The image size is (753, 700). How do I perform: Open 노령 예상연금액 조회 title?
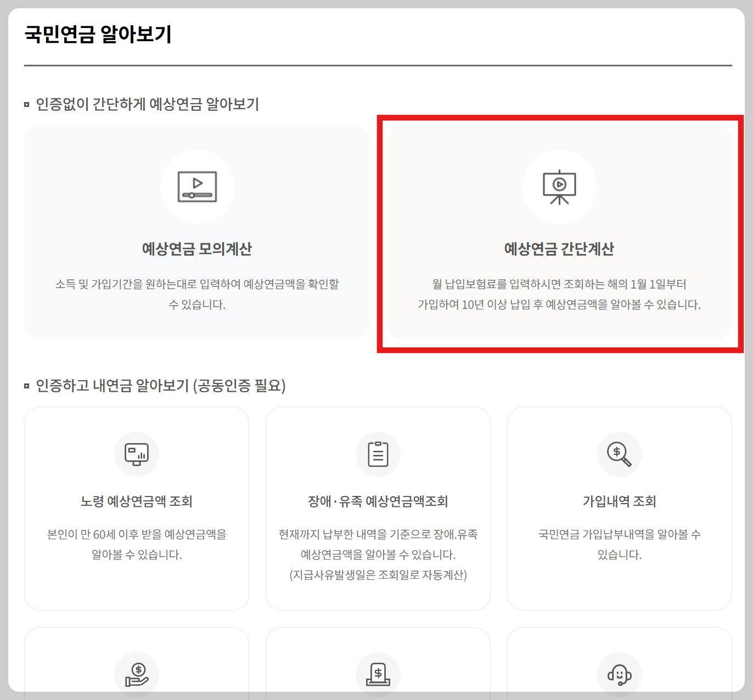(x=137, y=501)
